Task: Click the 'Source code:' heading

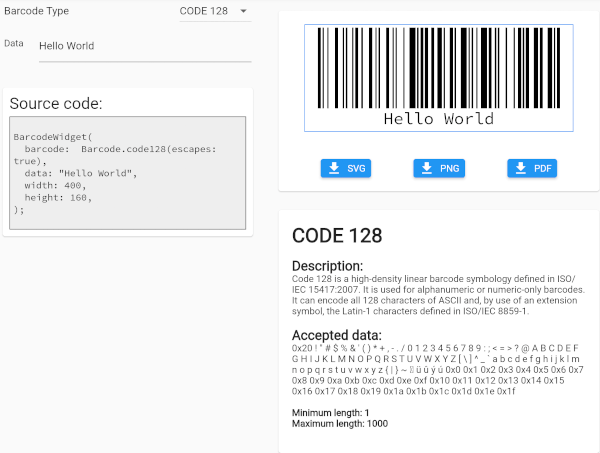Action: (x=56, y=104)
